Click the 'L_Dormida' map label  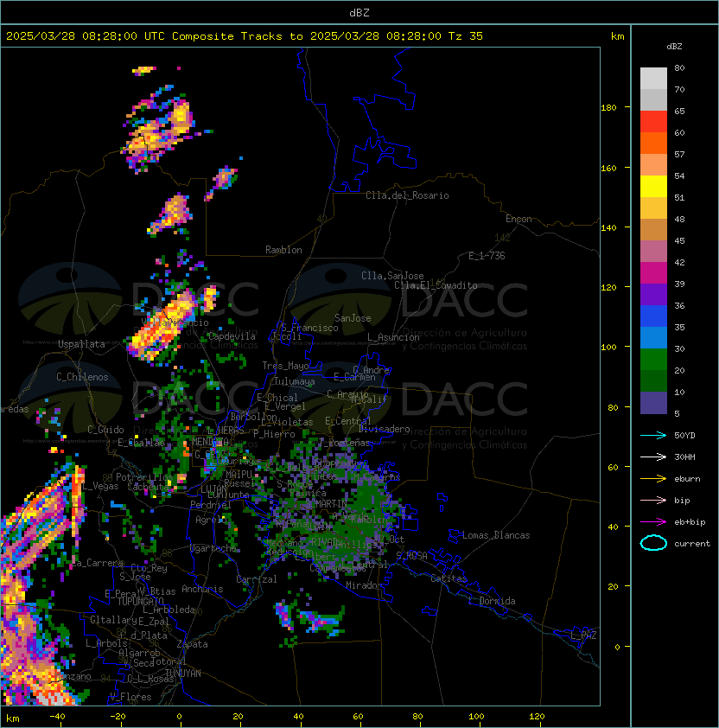click(492, 601)
